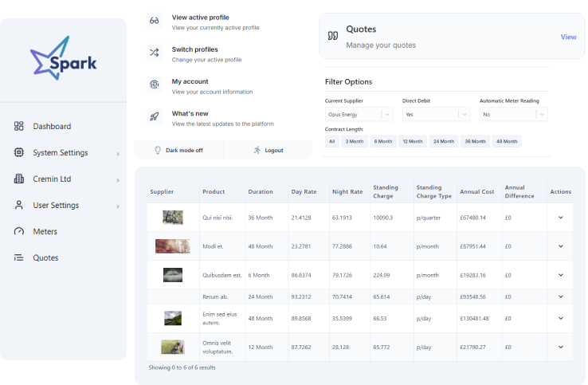Open the Automatic Meter Reading dropdown
This screenshot has width=588, height=385.
(513, 115)
